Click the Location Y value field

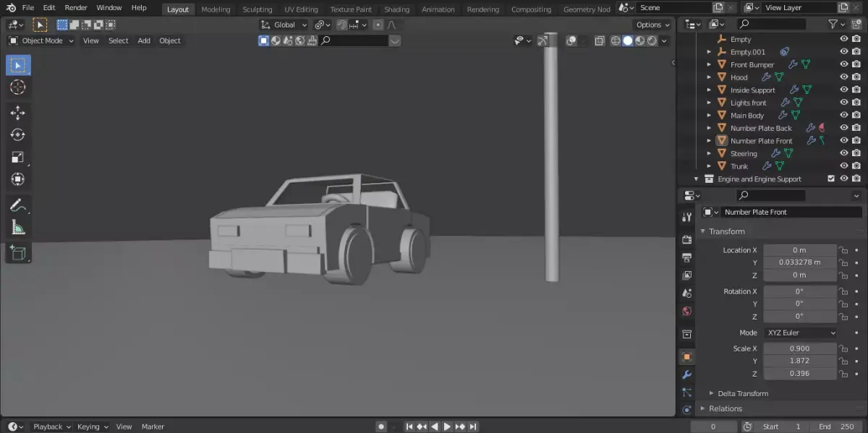(799, 262)
